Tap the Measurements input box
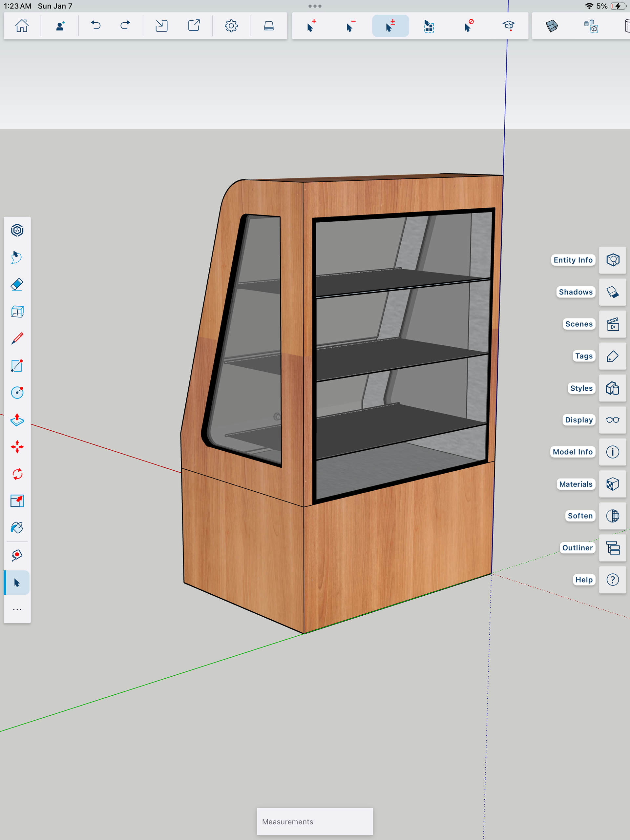Image resolution: width=630 pixels, height=840 pixels. pos(315,821)
